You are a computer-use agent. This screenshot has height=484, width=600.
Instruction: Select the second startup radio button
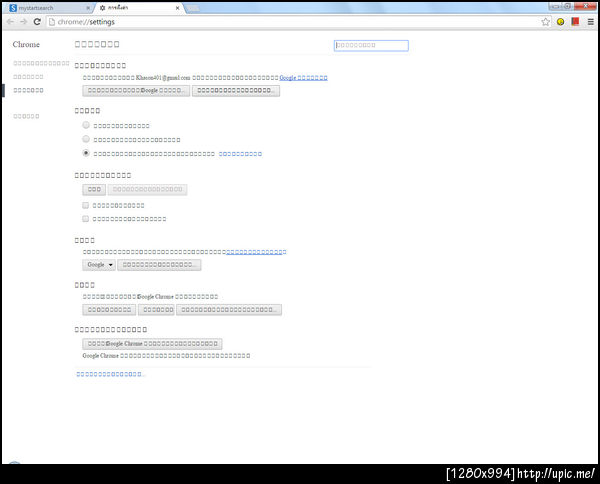pos(86,139)
